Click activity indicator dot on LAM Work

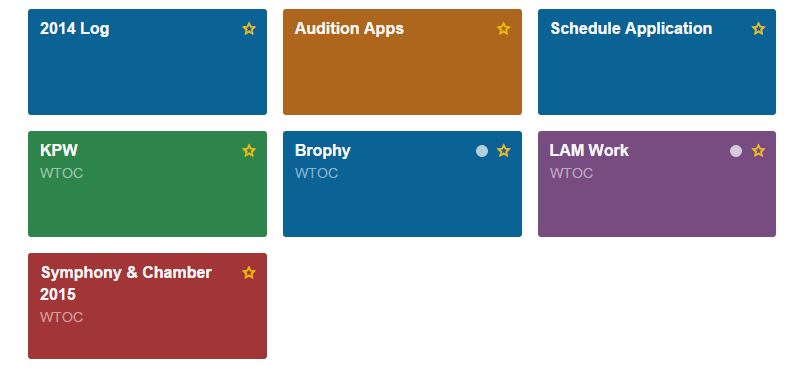[736, 151]
